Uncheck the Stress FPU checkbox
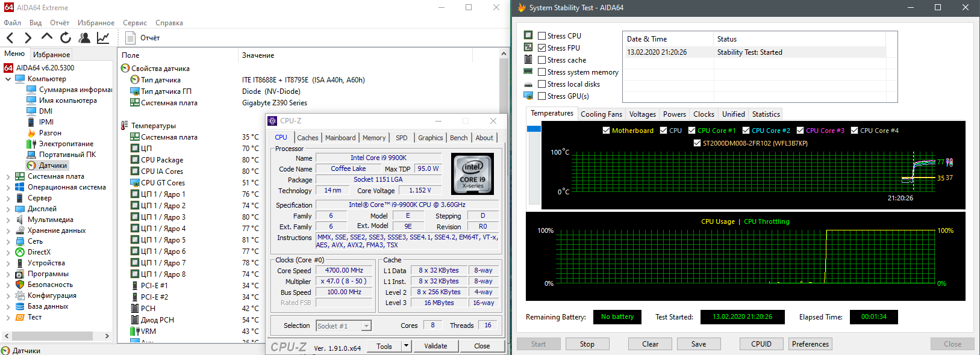 (x=542, y=48)
